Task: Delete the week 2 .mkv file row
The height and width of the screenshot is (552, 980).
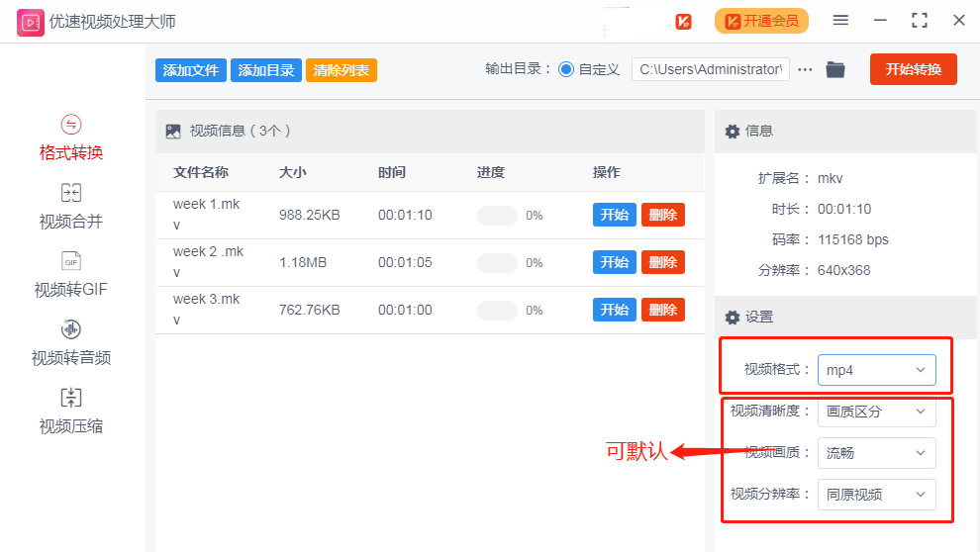Action: [662, 262]
